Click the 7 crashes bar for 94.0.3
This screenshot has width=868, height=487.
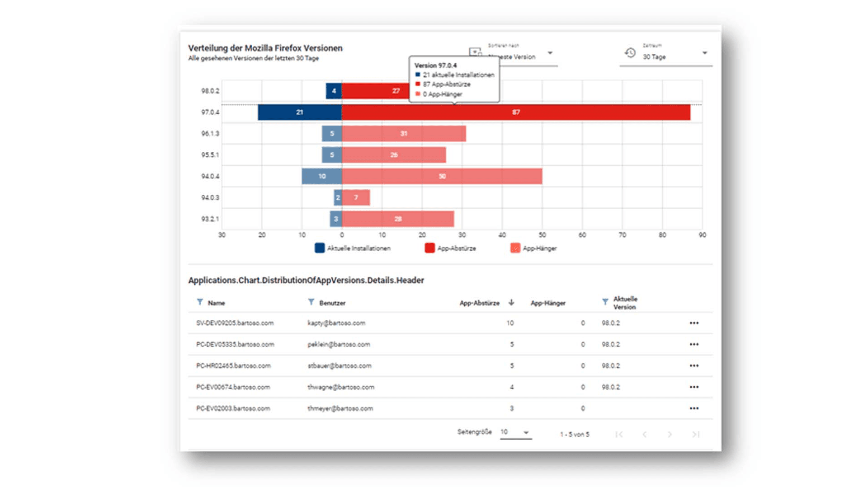tap(356, 197)
